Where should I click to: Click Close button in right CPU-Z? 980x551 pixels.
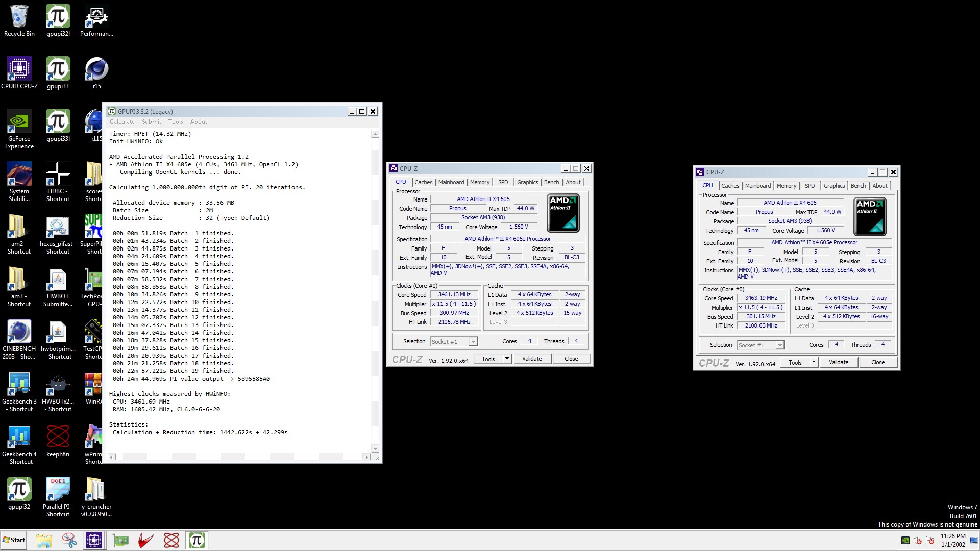pyautogui.click(x=878, y=362)
